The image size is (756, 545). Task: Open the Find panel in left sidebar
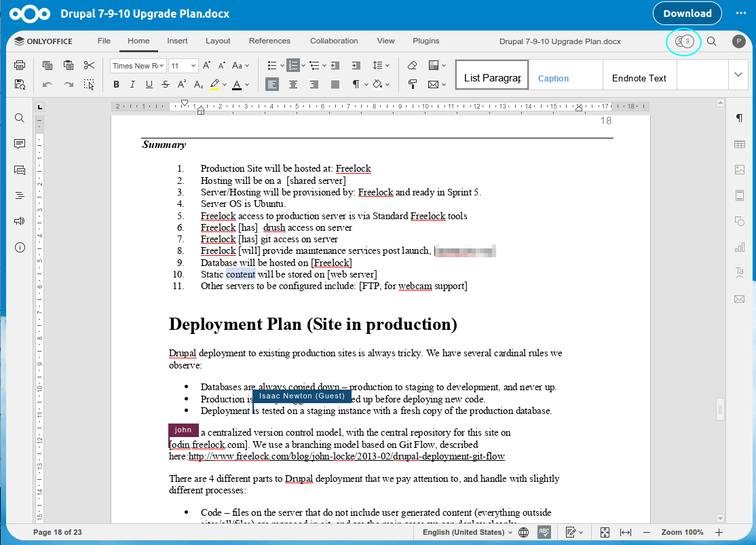[20, 118]
